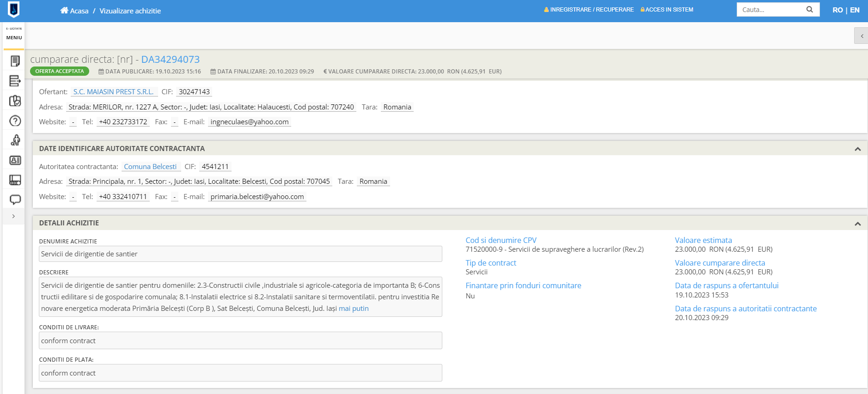The image size is (868, 394).
Task: Click the list-with-arrow sidebar icon
Action: [x=15, y=81]
